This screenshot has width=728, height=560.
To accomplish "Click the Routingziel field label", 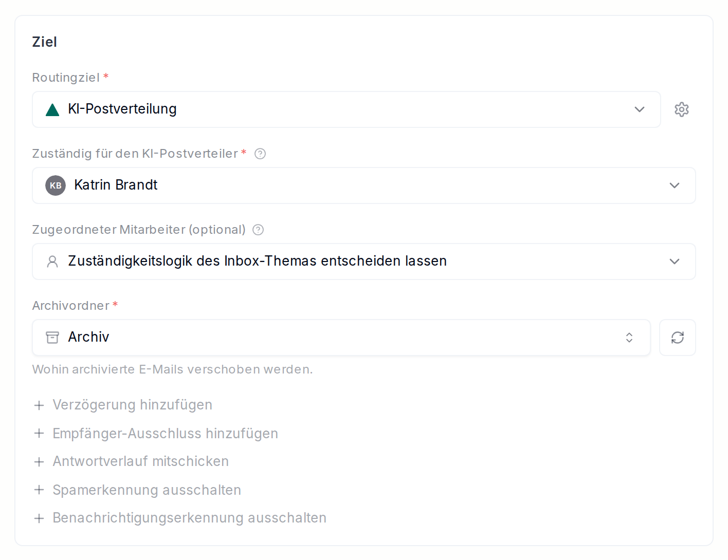I will pyautogui.click(x=66, y=78).
